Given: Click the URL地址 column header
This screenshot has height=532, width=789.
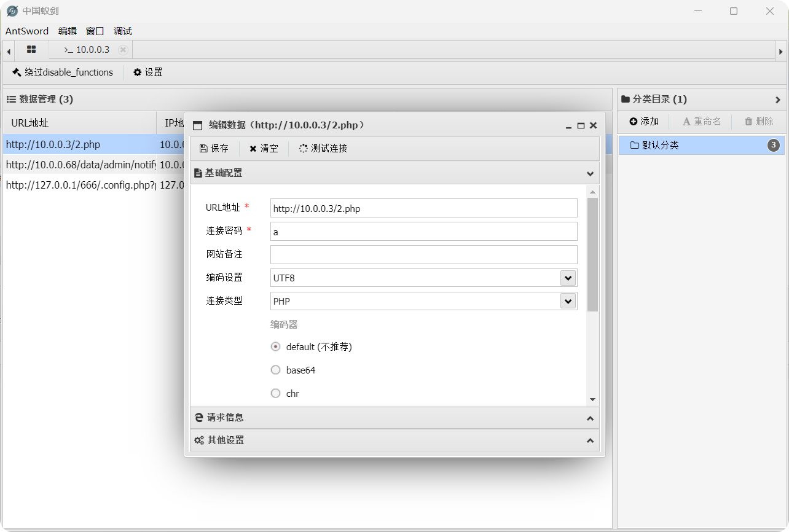Looking at the screenshot, I should tap(80, 123).
